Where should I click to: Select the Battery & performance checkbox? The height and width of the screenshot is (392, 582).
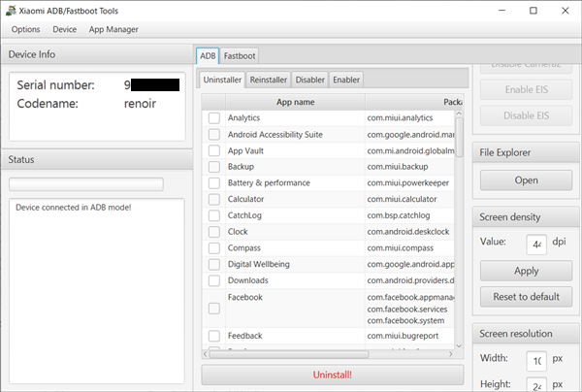[214, 183]
